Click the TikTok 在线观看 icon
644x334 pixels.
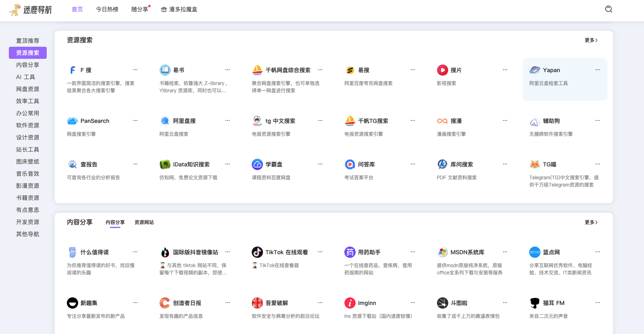coord(257,252)
